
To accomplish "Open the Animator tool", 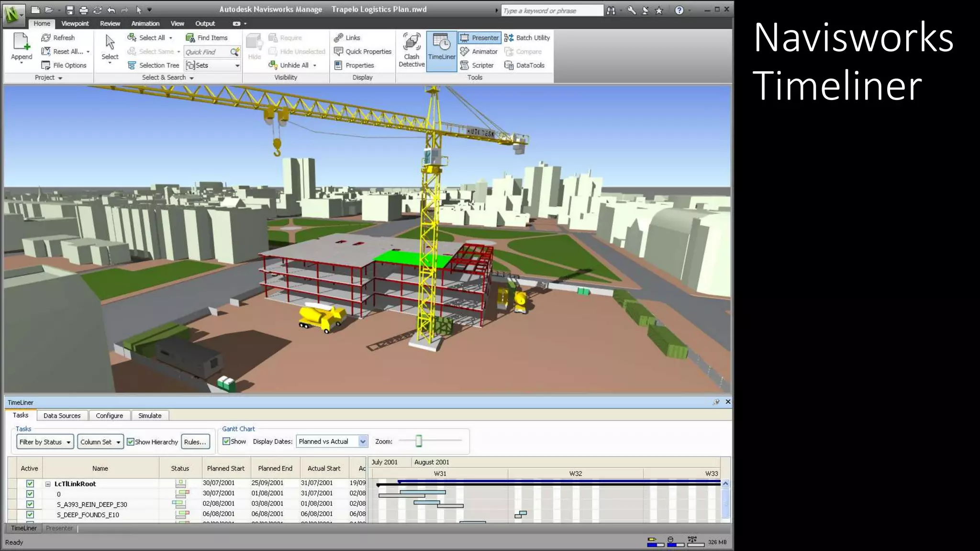I will tap(479, 52).
